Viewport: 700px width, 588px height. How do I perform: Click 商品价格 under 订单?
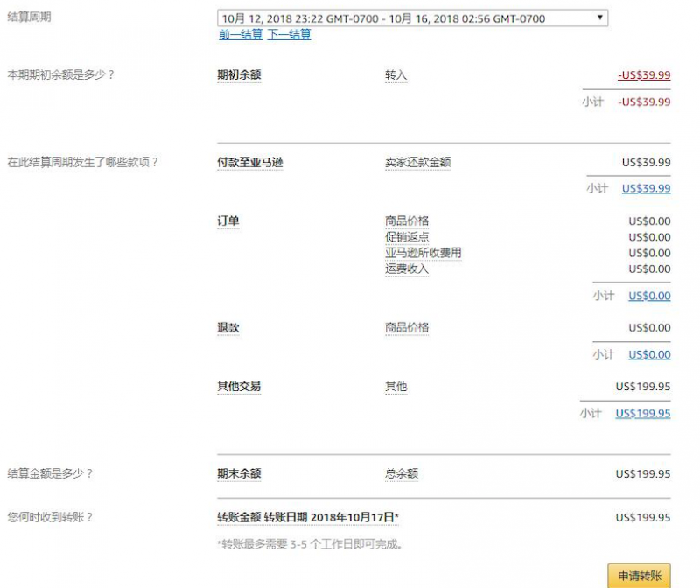(407, 220)
